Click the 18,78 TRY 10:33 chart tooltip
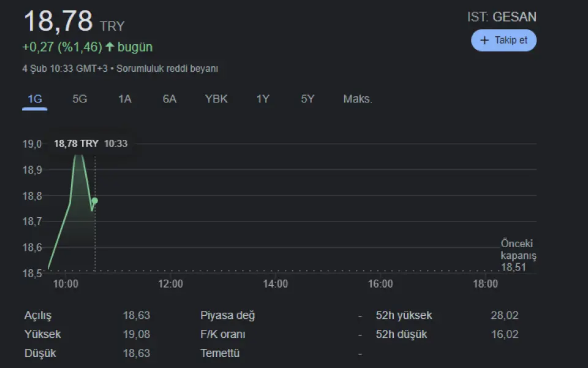The height and width of the screenshot is (368, 588). click(91, 144)
